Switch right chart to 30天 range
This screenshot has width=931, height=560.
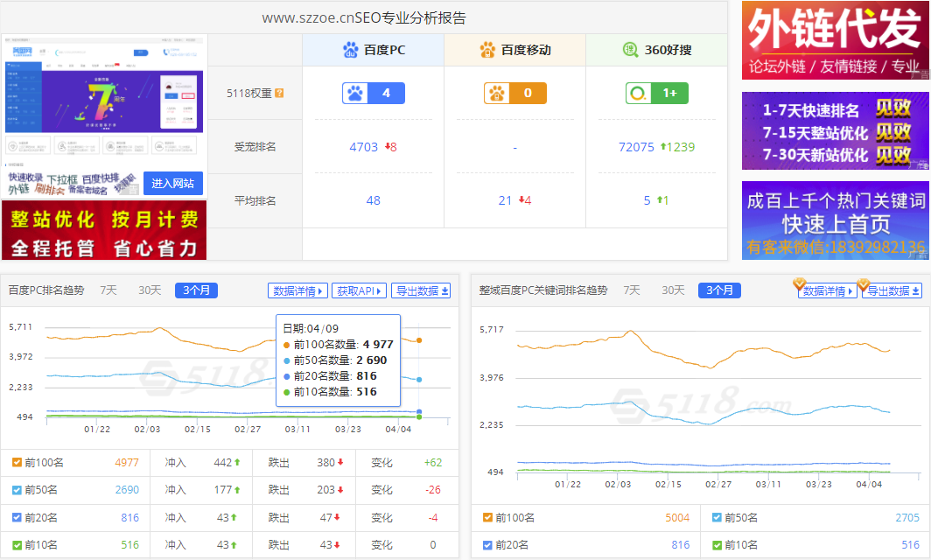coord(673,290)
